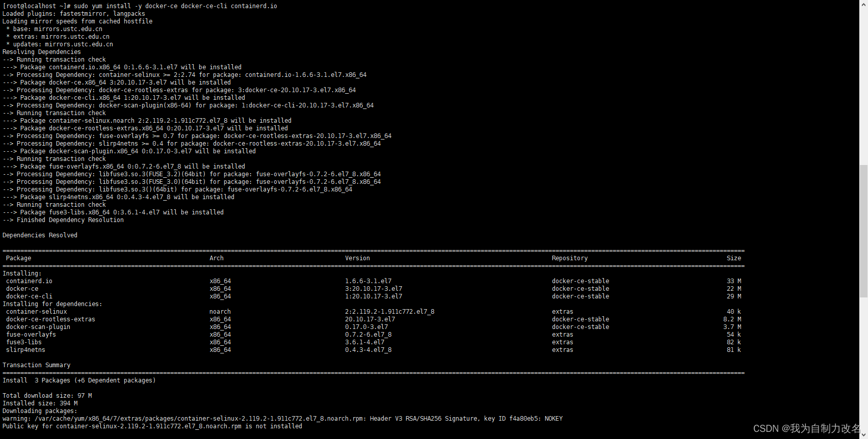Click 'libfuse3.so.3(FUSE_3.2)(64bit)' dependency line
868x439 pixels.
tap(192, 174)
